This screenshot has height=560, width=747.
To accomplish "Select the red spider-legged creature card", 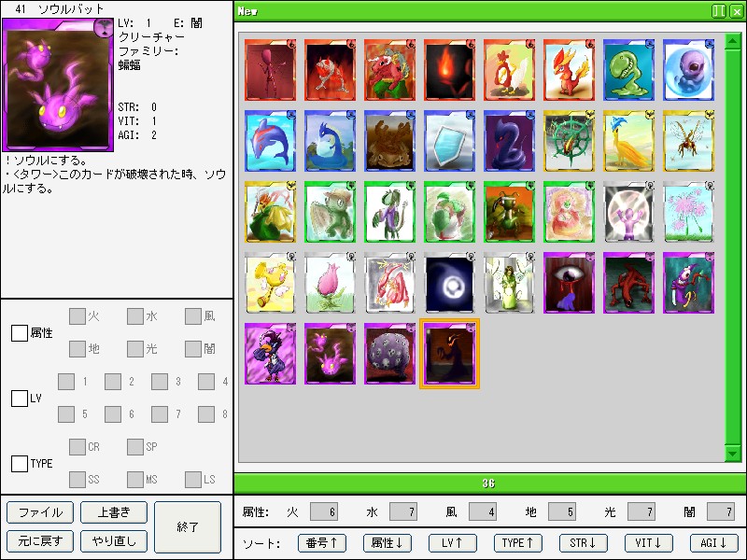I will click(x=628, y=283).
